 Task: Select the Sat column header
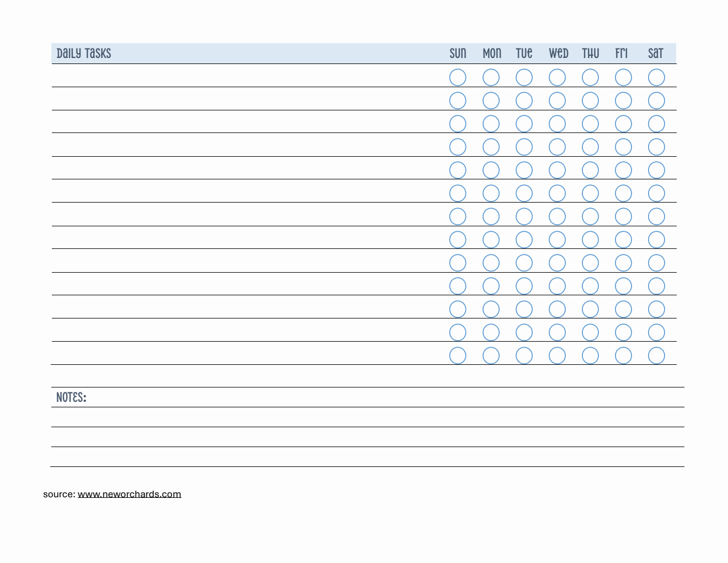pos(656,54)
